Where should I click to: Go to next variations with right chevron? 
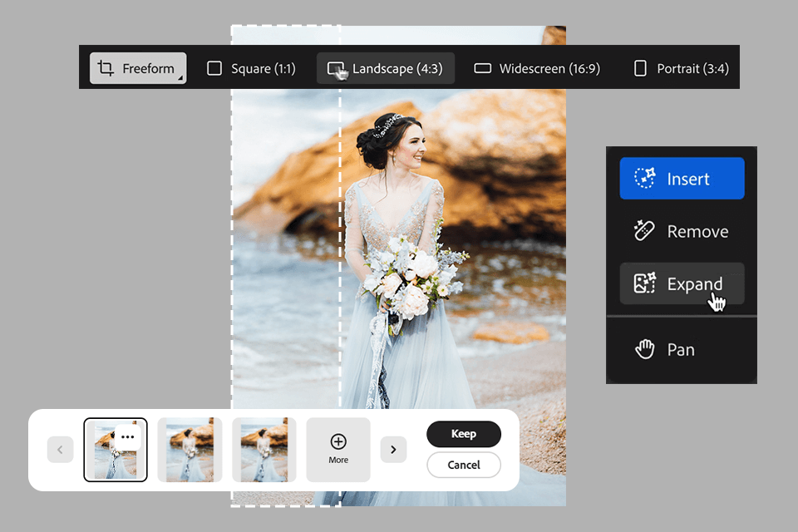pyautogui.click(x=393, y=450)
